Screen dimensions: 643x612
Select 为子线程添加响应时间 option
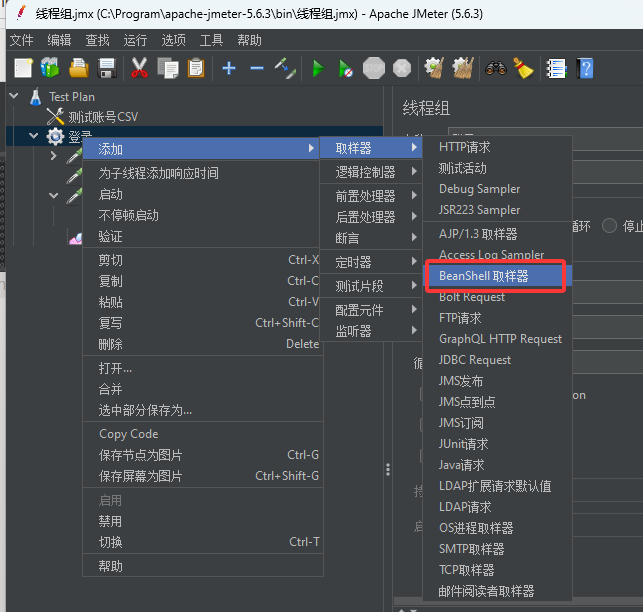[x=203, y=173]
